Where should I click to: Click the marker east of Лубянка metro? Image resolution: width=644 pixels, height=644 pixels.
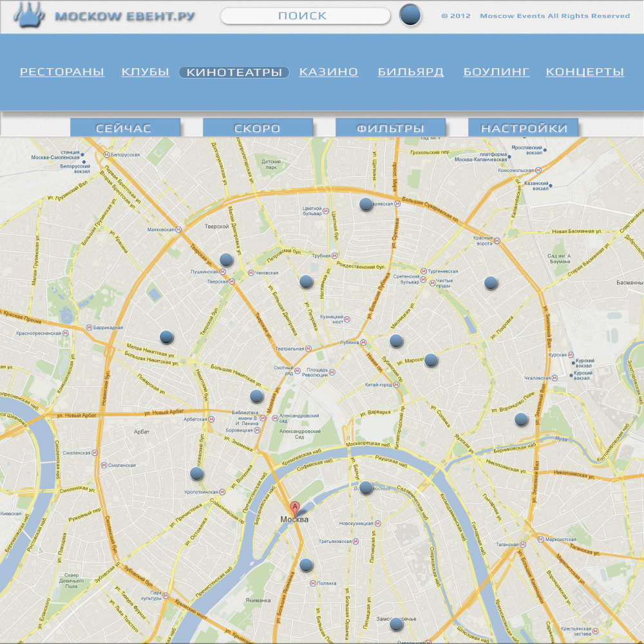tap(396, 341)
